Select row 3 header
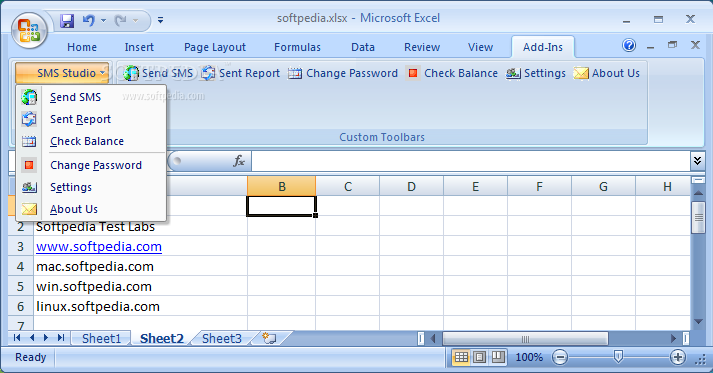 coord(20,246)
